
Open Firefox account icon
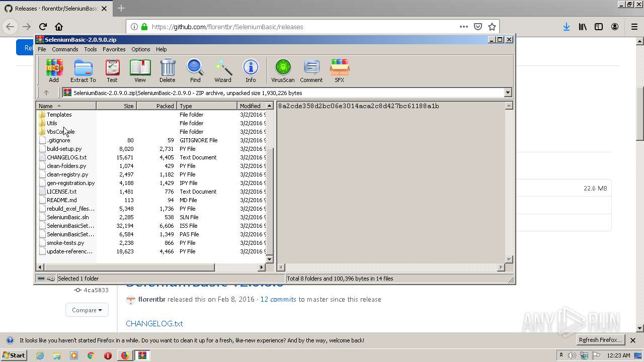[x=615, y=27]
